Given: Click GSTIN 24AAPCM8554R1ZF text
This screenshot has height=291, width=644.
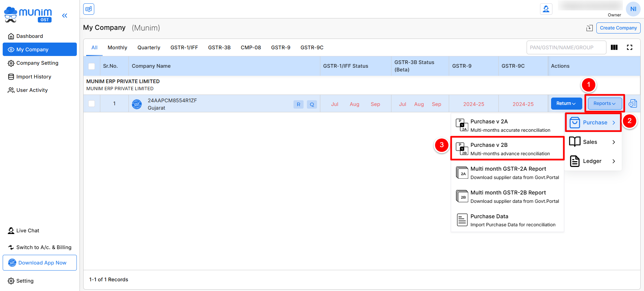Looking at the screenshot, I should [x=172, y=101].
